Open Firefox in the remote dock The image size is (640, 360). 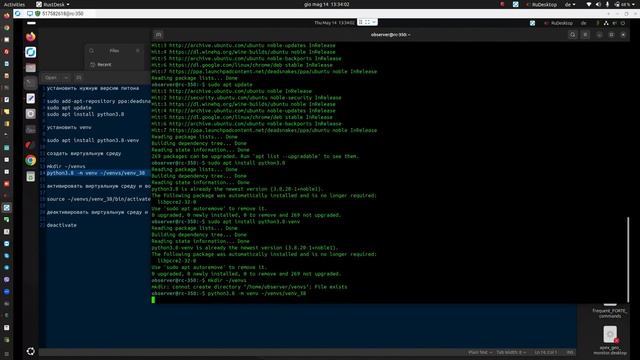pos(31,37)
